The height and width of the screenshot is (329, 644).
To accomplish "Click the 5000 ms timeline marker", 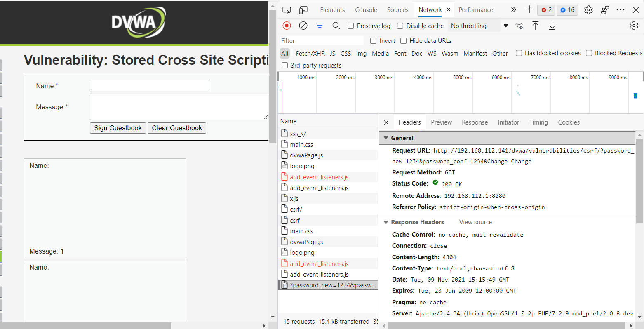I will coord(462,78).
